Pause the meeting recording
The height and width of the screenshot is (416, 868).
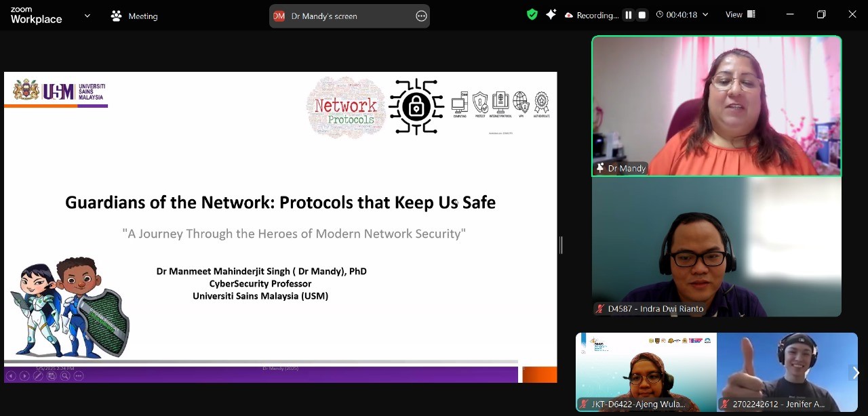[629, 15]
